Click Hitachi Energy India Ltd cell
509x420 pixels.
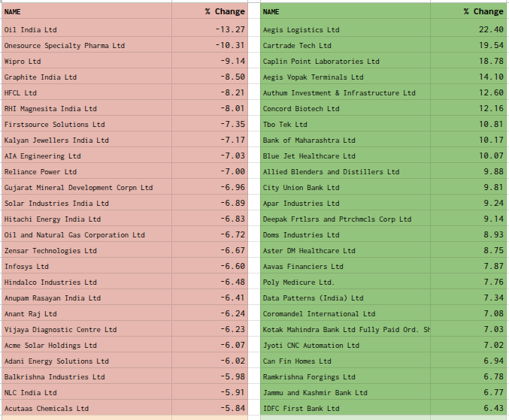pyautogui.click(x=86, y=219)
